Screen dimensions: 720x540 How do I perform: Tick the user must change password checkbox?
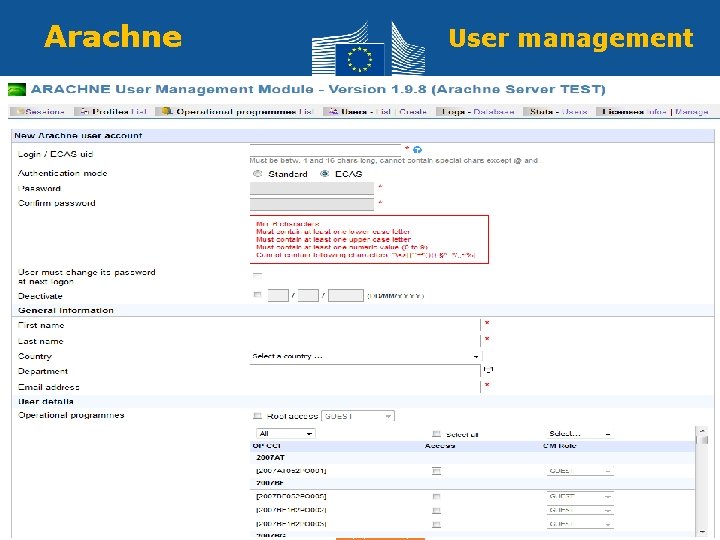pyautogui.click(x=257, y=275)
